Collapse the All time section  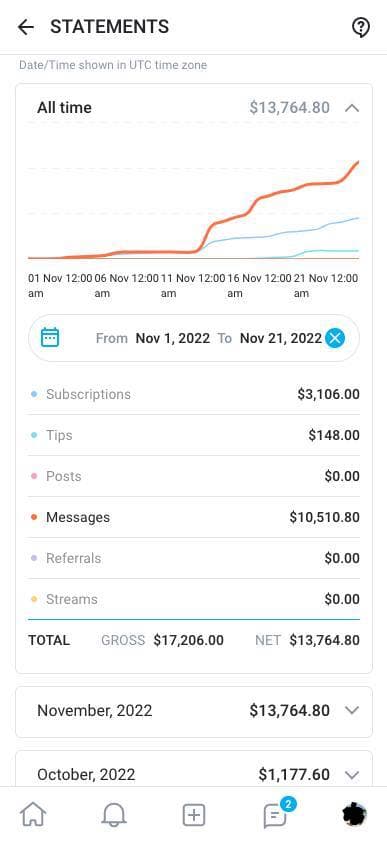pyautogui.click(x=352, y=108)
